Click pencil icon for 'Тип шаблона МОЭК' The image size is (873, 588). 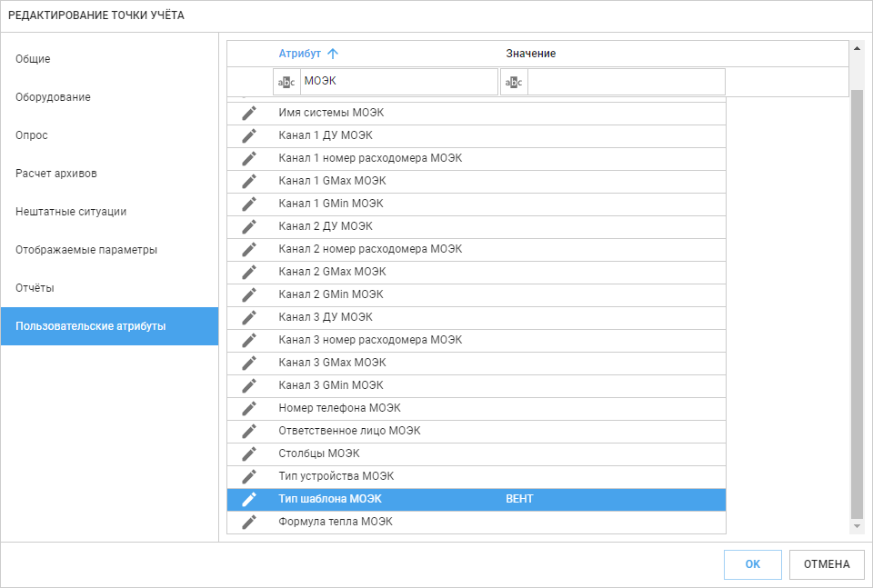point(249,499)
